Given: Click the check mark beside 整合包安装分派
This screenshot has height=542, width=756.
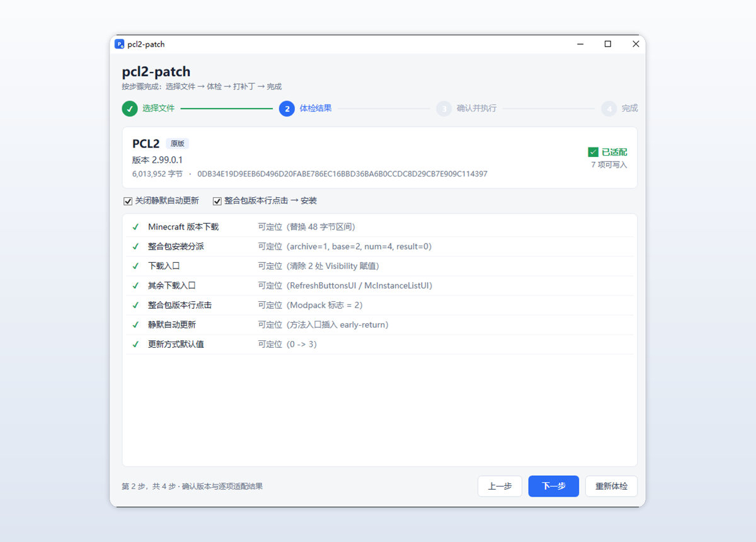Looking at the screenshot, I should (135, 246).
